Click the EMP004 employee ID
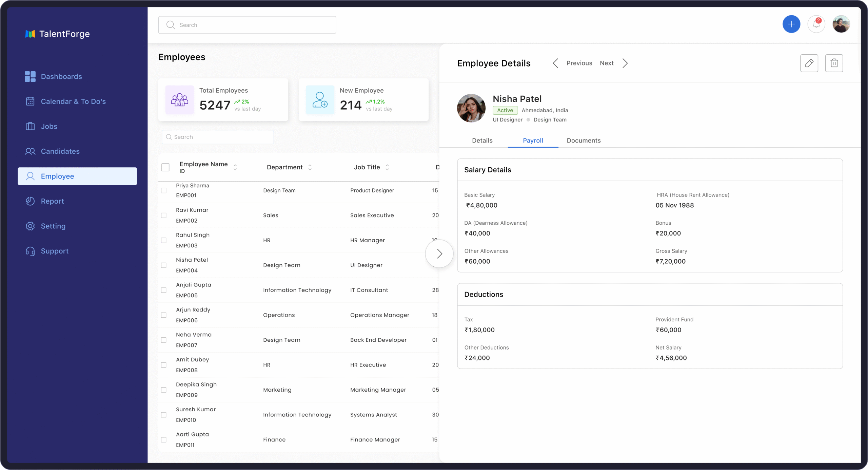Viewport: 868px width, 470px height. (187, 270)
